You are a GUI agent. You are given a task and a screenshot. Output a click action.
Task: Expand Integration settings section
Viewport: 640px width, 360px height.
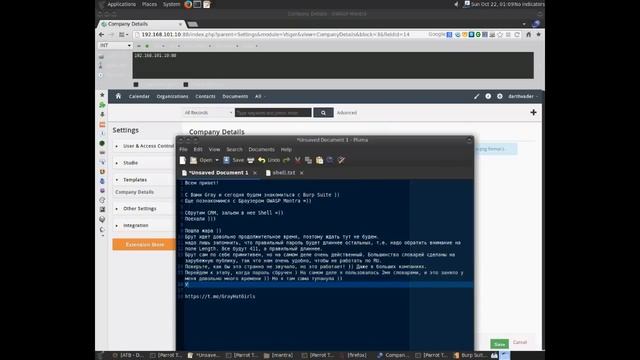144,225
